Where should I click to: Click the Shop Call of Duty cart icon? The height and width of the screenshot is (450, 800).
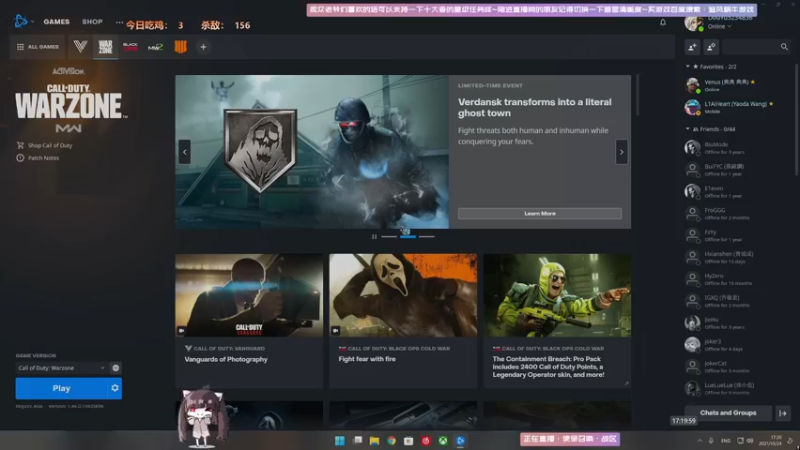pos(20,145)
